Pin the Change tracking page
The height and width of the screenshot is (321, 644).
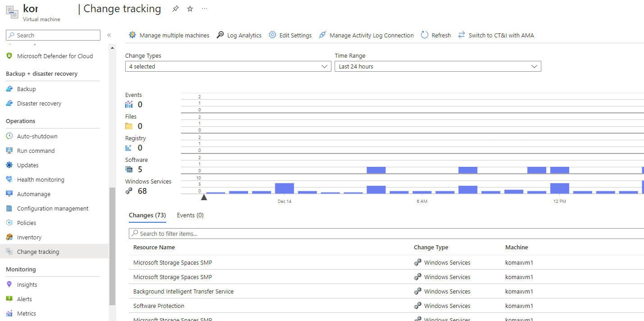(176, 9)
